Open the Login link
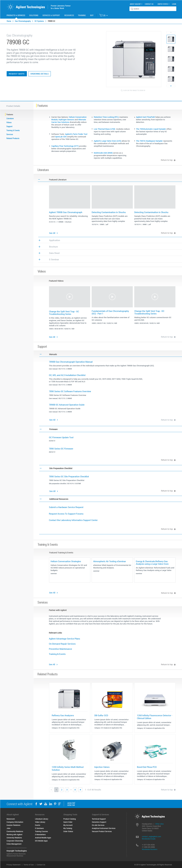The image size is (182, 868). (x=174, y=4)
